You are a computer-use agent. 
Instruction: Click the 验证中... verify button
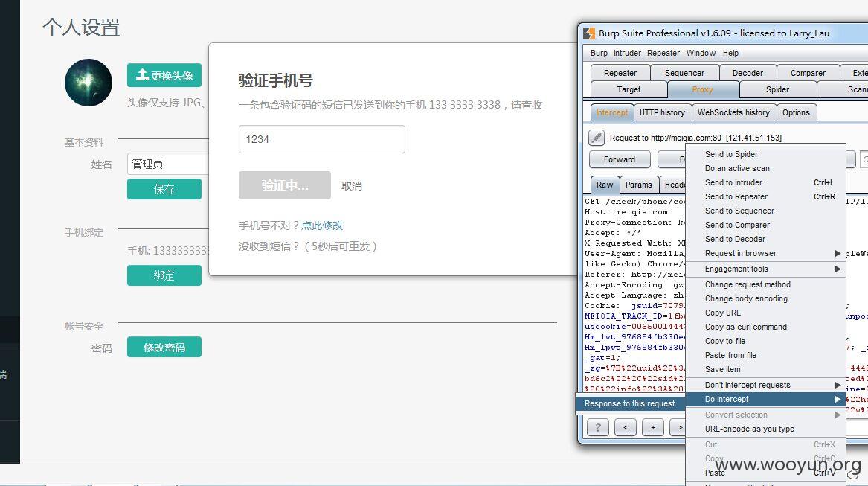click(285, 185)
